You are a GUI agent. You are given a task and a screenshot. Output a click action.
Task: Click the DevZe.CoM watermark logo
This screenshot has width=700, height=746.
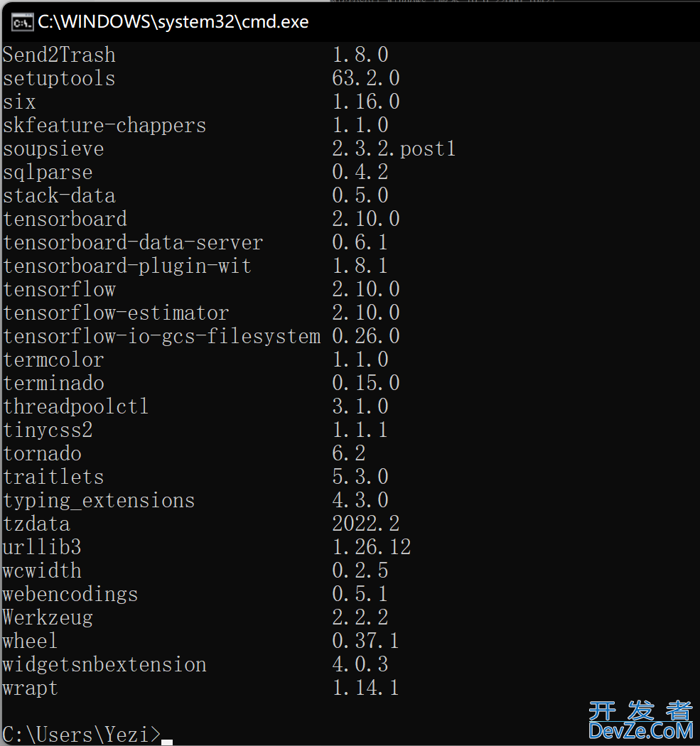point(640,721)
